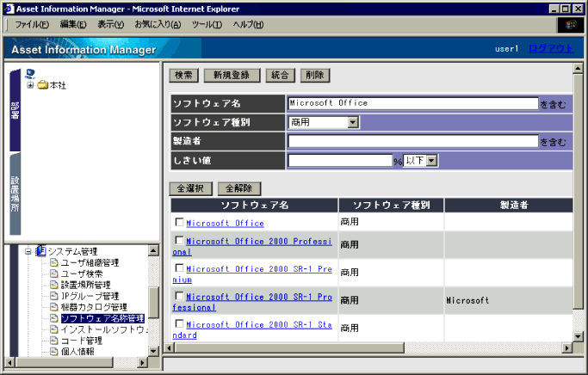This screenshot has width=588, height=375.
Task: Click the Windows logo throbber icon
Action: (x=571, y=25)
